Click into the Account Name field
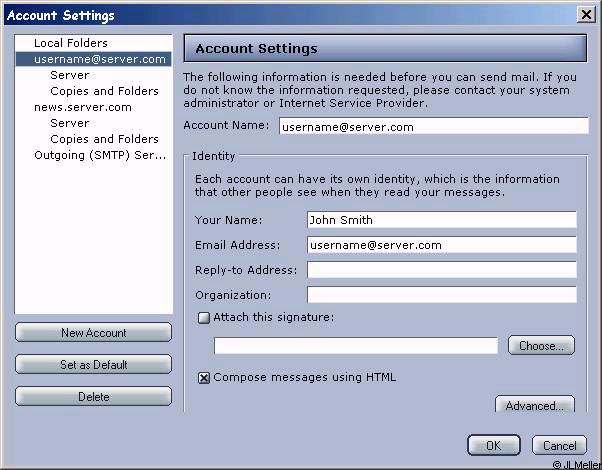Image resolution: width=602 pixels, height=470 pixels. tap(434, 126)
